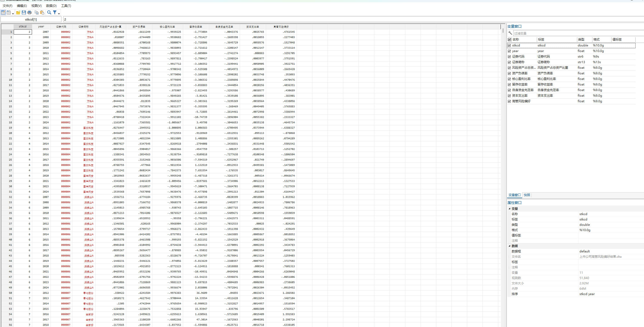Click the wrench icon beside variable filter
This screenshot has width=644, height=327.
click(x=510, y=33)
